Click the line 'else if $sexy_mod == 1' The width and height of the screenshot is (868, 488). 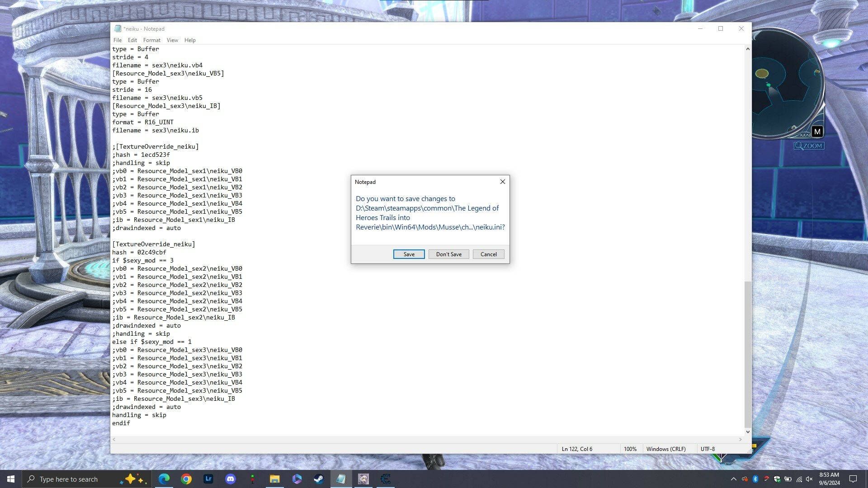[x=152, y=342]
